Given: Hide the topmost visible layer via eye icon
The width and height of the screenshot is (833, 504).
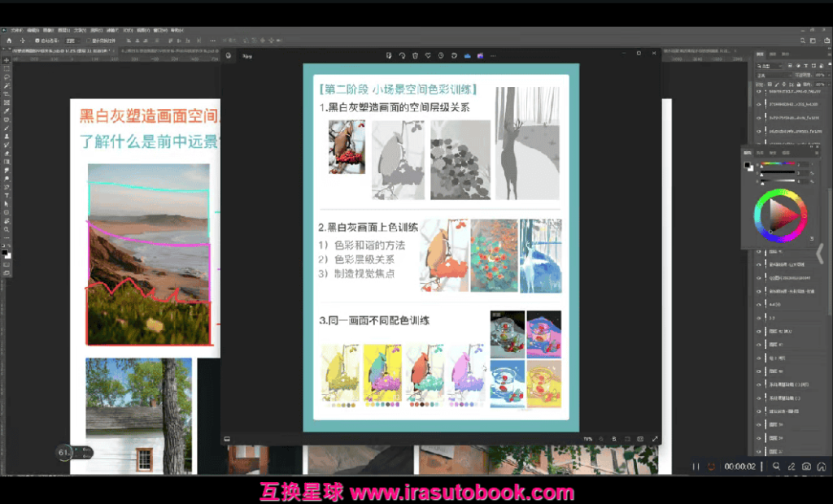Looking at the screenshot, I should click(x=759, y=91).
